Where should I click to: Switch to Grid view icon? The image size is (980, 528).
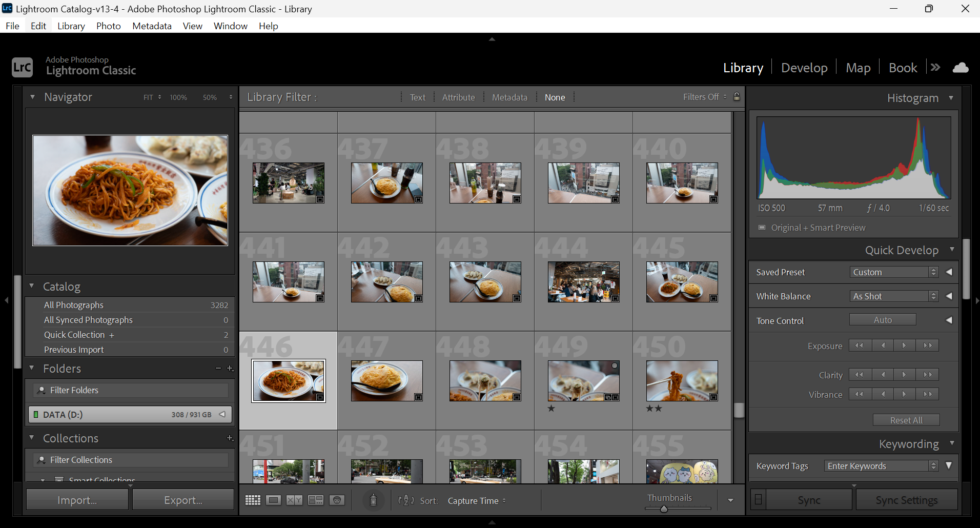[253, 500]
